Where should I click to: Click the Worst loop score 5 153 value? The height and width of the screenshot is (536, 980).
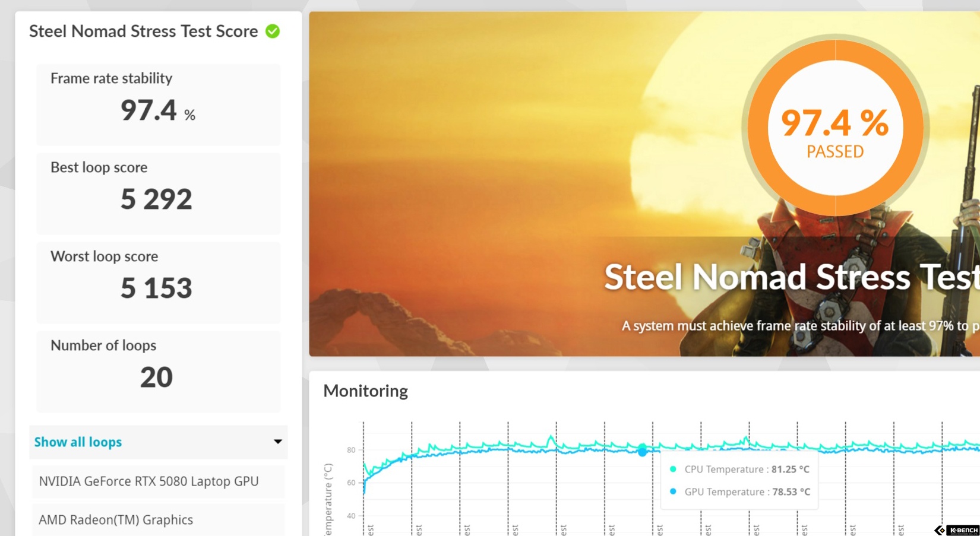pos(156,288)
